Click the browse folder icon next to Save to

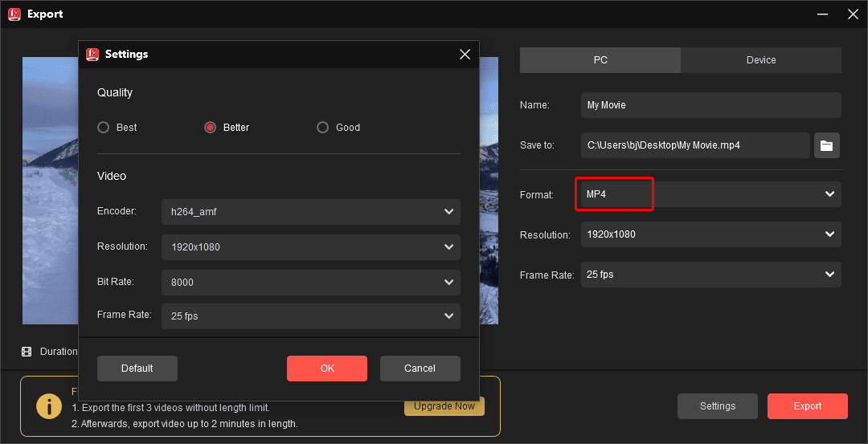(826, 145)
